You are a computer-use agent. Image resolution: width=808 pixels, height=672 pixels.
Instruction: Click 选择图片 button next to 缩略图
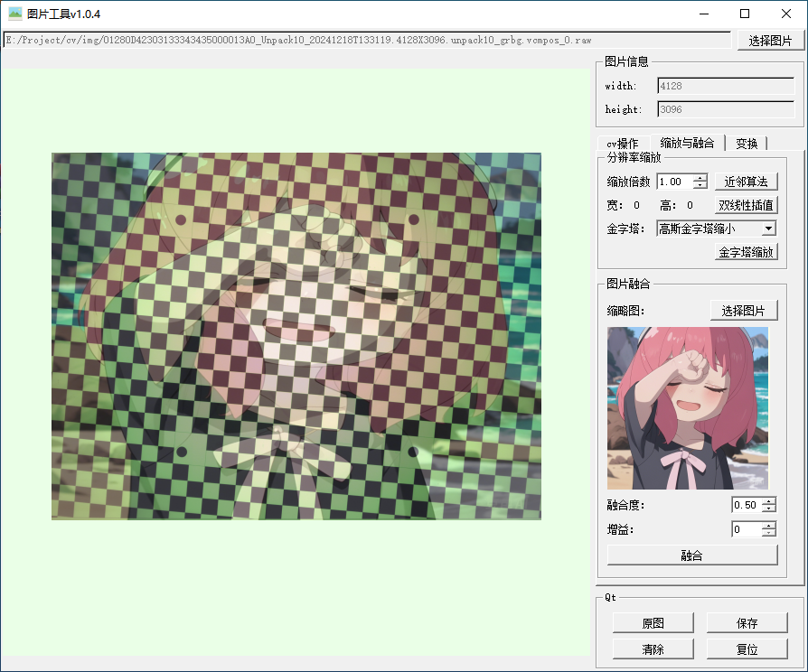click(743, 311)
